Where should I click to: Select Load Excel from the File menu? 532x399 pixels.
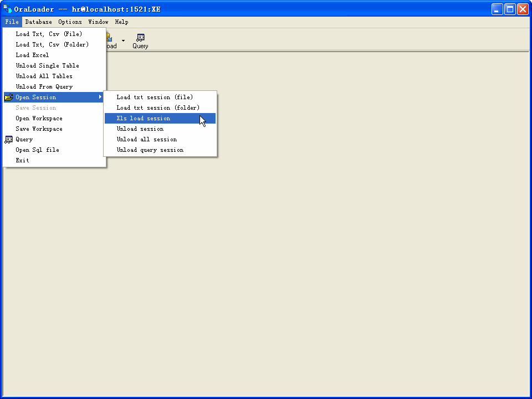point(54,55)
